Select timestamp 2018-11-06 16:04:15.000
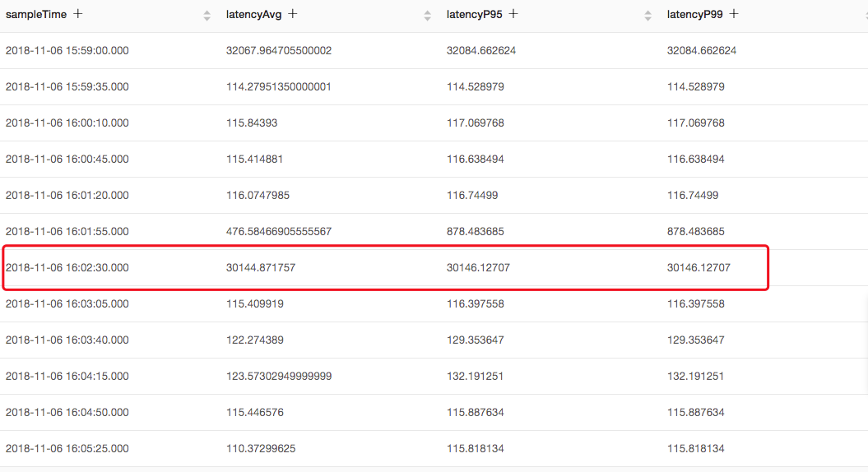868x472 pixels. coord(67,377)
